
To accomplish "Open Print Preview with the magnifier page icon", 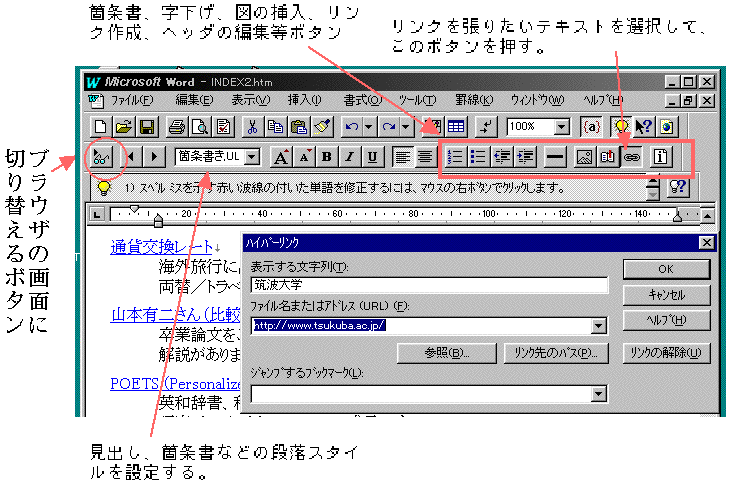I will coord(200,127).
